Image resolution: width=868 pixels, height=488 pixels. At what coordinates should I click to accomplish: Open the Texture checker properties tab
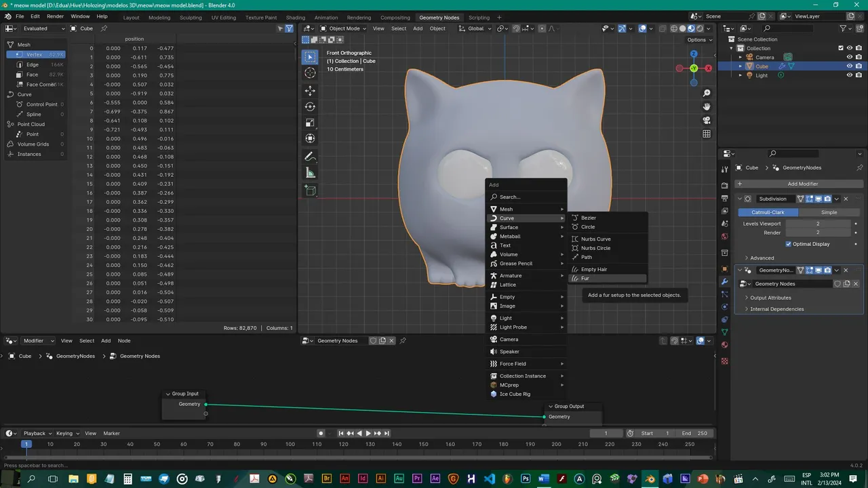(x=724, y=361)
